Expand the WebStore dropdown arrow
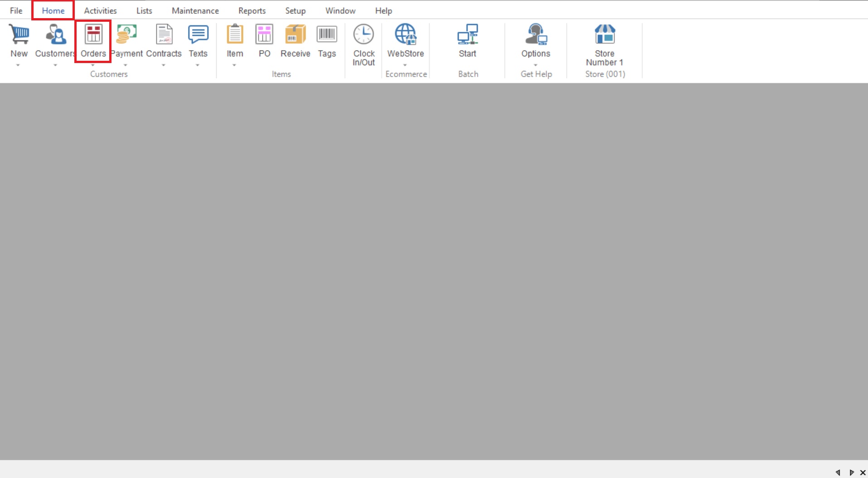868x478 pixels. click(405, 65)
